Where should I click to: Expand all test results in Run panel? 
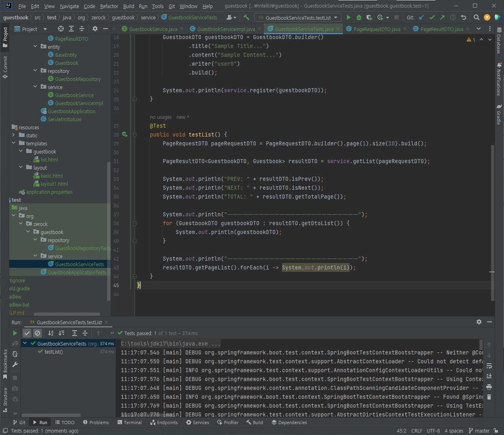click(x=75, y=333)
